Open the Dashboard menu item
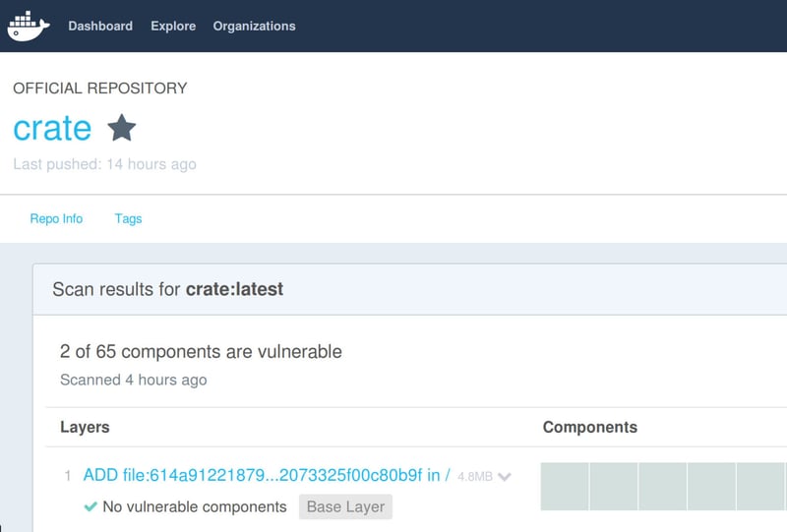This screenshot has height=532, width=787. pyautogui.click(x=100, y=27)
